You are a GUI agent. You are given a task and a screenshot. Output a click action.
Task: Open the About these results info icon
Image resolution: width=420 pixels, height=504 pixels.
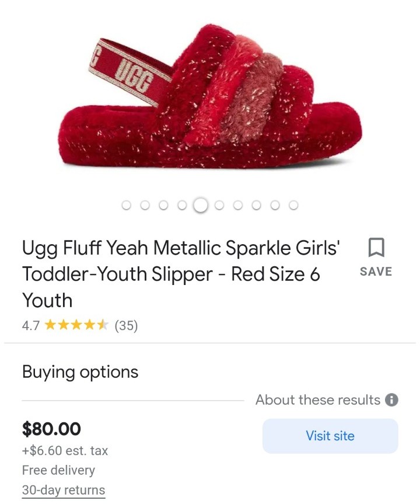391,400
